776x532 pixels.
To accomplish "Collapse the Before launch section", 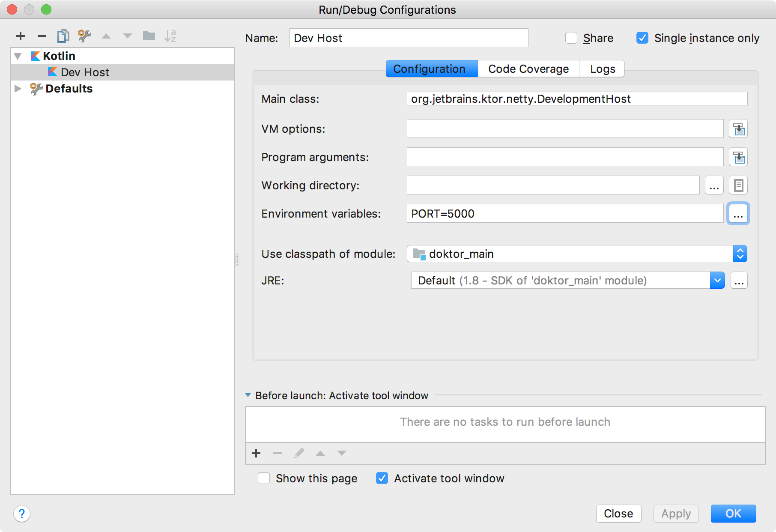I will click(x=248, y=395).
